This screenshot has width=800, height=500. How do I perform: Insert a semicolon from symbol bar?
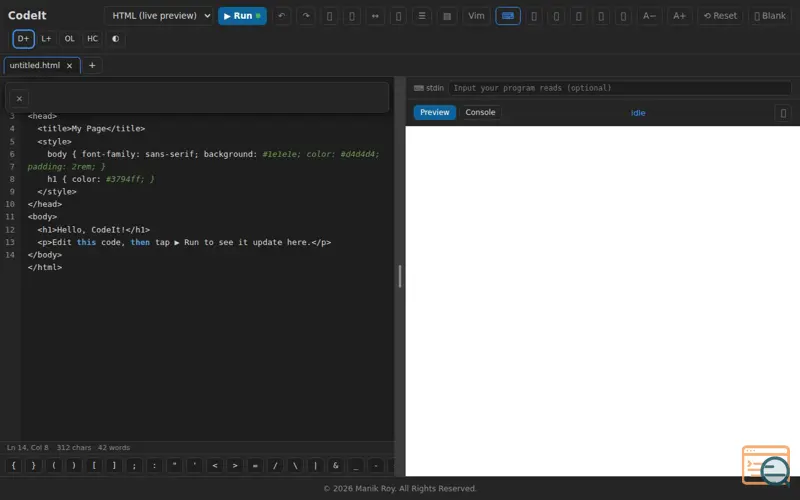click(x=134, y=465)
